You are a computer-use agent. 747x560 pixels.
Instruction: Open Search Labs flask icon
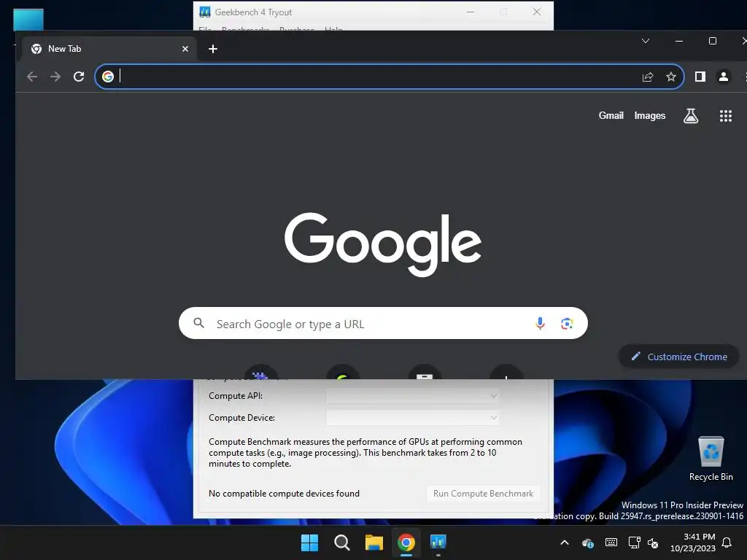691,116
